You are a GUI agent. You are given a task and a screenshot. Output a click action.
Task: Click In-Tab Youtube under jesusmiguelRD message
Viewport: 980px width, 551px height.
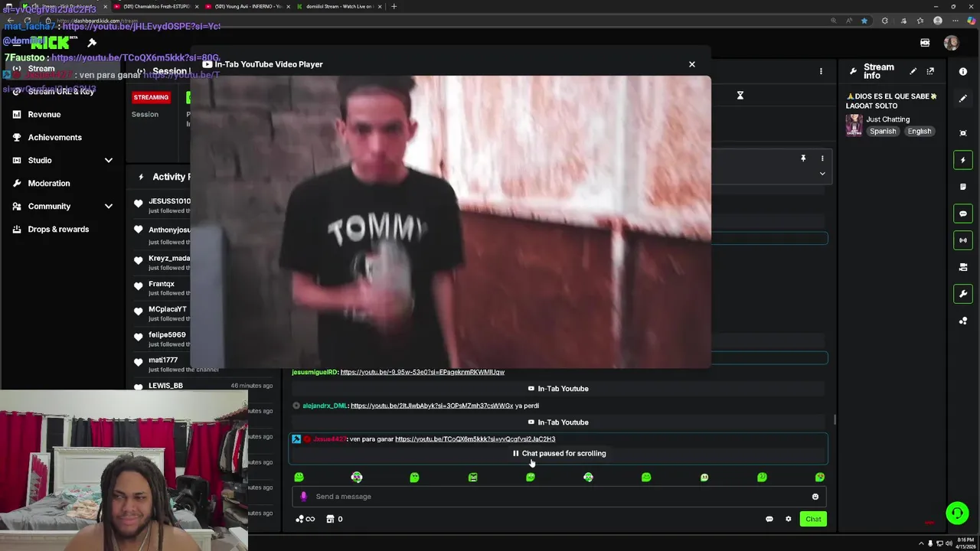click(x=558, y=389)
